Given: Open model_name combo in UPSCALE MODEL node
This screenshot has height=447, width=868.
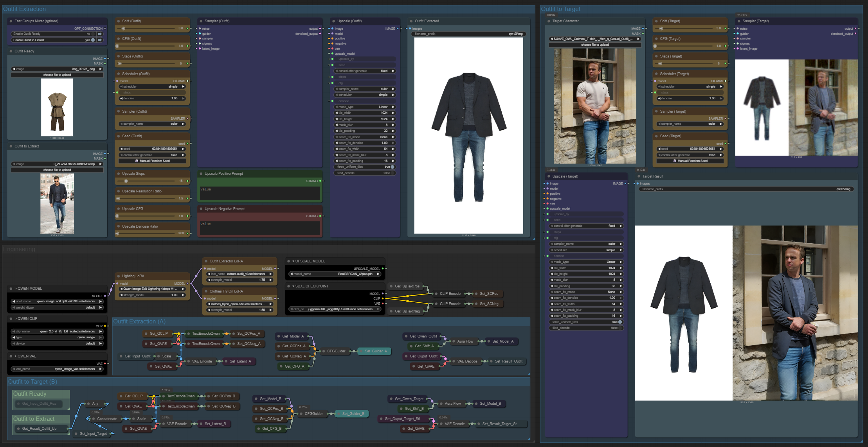Looking at the screenshot, I should tap(335, 274).
